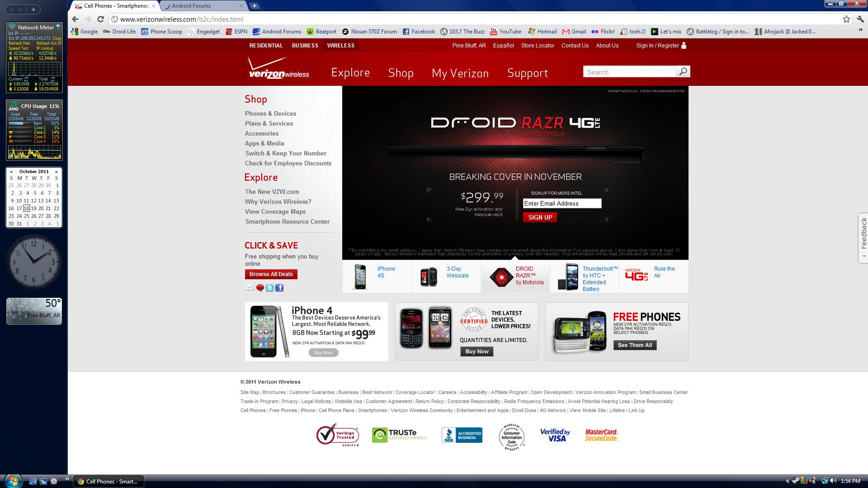Click the search magnifier icon on Verizon site
The height and width of the screenshot is (488, 868).
coord(683,71)
